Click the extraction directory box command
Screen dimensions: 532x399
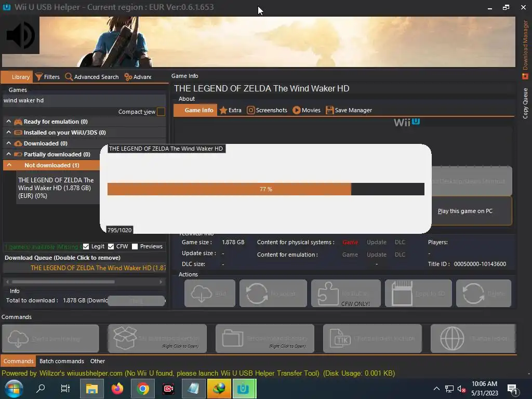pyautogui.click(x=157, y=339)
